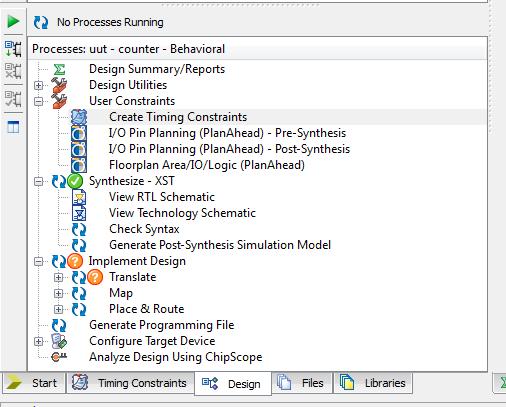Select the Implement Design process
Screen dimensions: 506x407
click(137, 261)
